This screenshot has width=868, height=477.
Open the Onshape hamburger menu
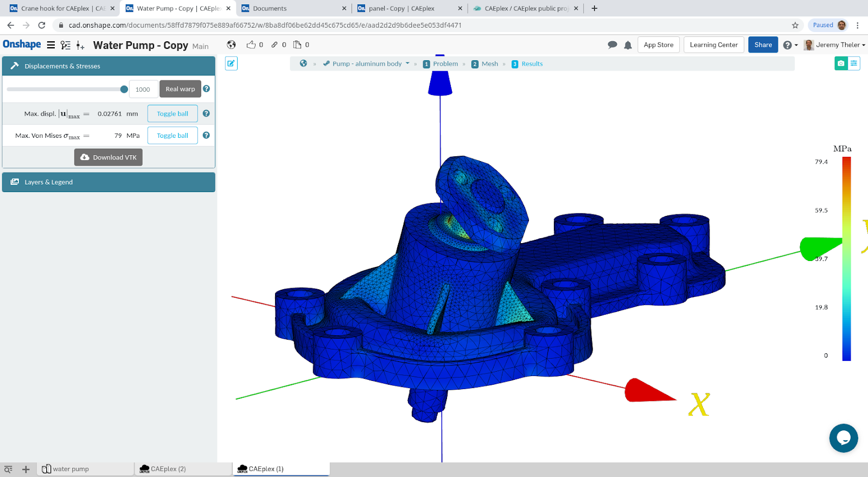(51, 45)
